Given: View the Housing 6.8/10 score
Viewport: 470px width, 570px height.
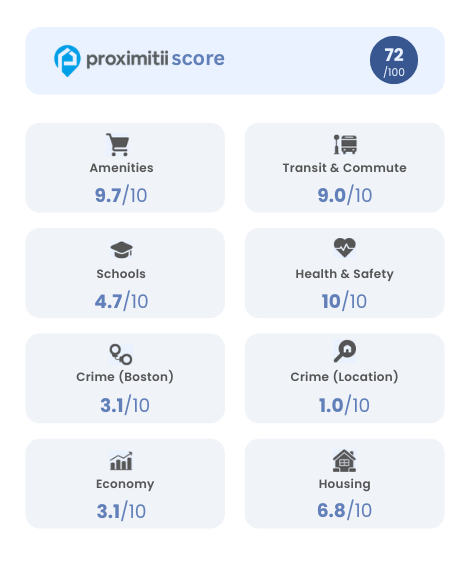Looking at the screenshot, I should tap(344, 510).
